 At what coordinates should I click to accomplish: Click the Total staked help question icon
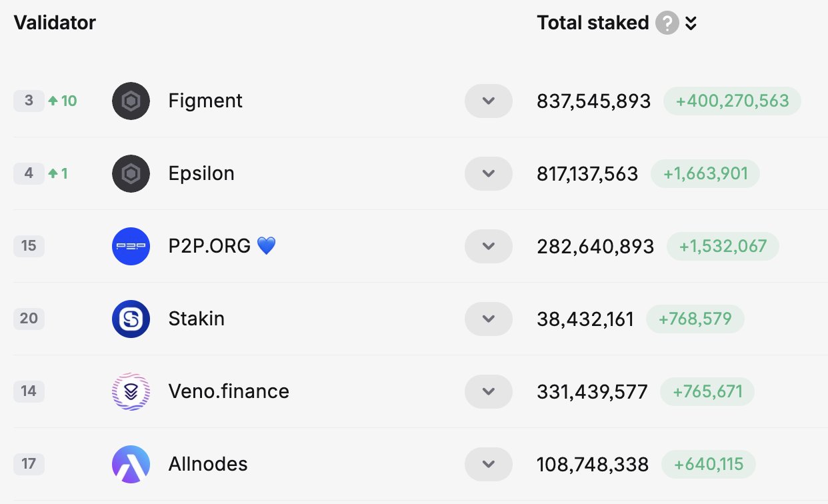pos(667,23)
